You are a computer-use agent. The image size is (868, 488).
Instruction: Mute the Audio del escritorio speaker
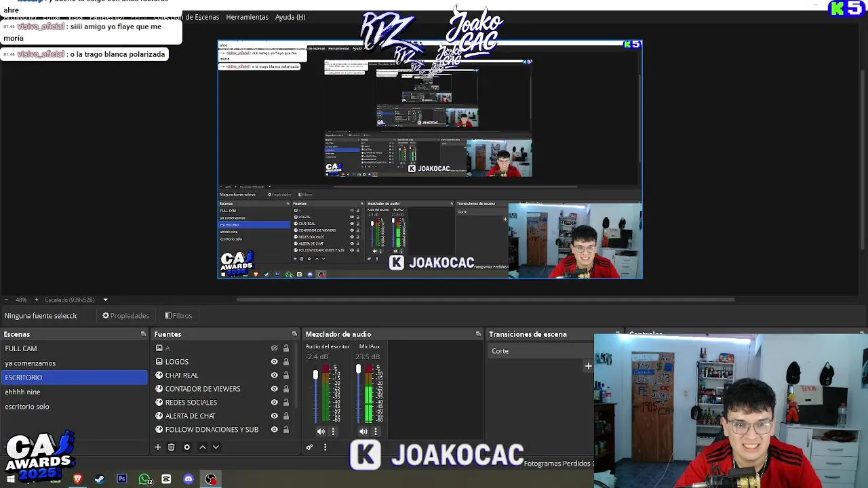coord(321,432)
